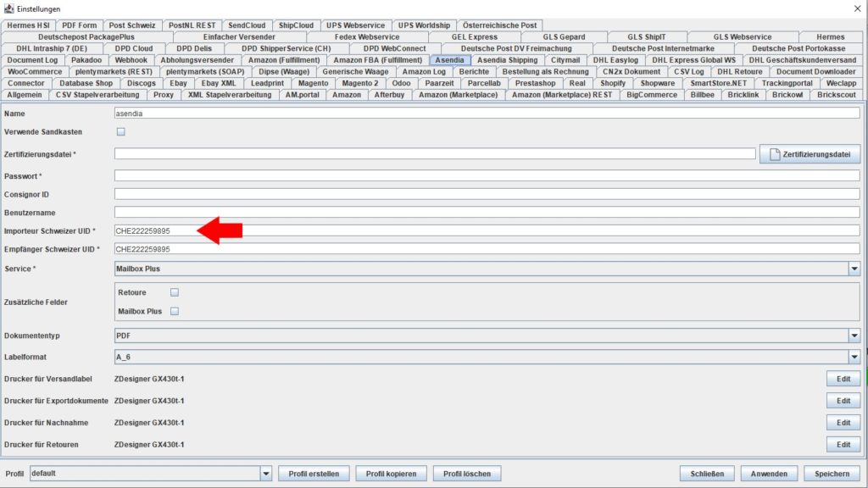Click the Zertifizierungsdatei path text field
This screenshot has width=868, height=488.
435,154
